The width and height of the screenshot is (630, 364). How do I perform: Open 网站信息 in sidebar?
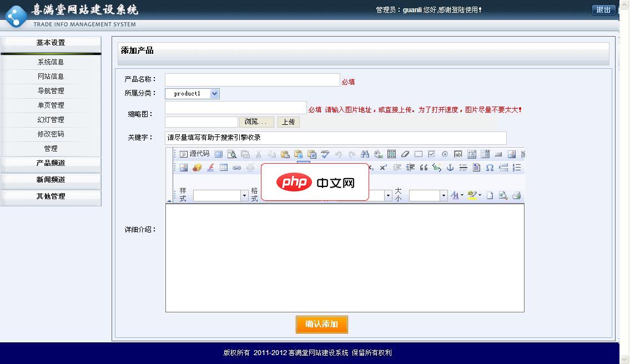(51, 77)
